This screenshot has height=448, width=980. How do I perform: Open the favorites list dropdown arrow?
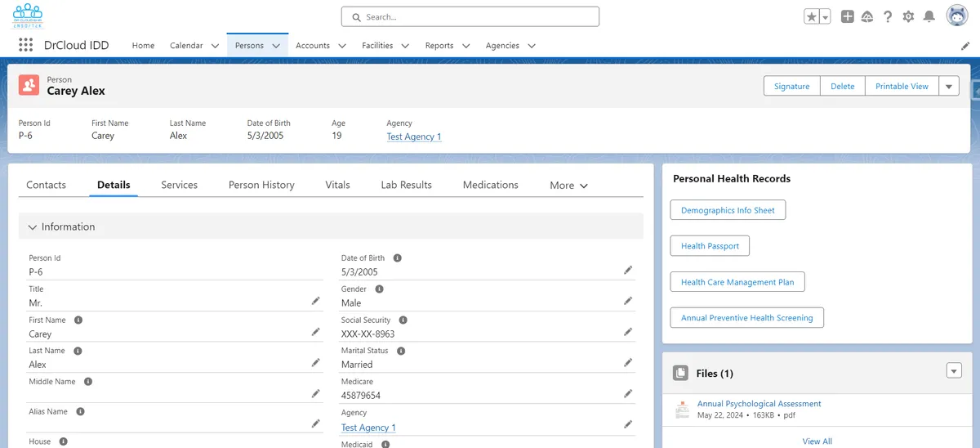[825, 16]
